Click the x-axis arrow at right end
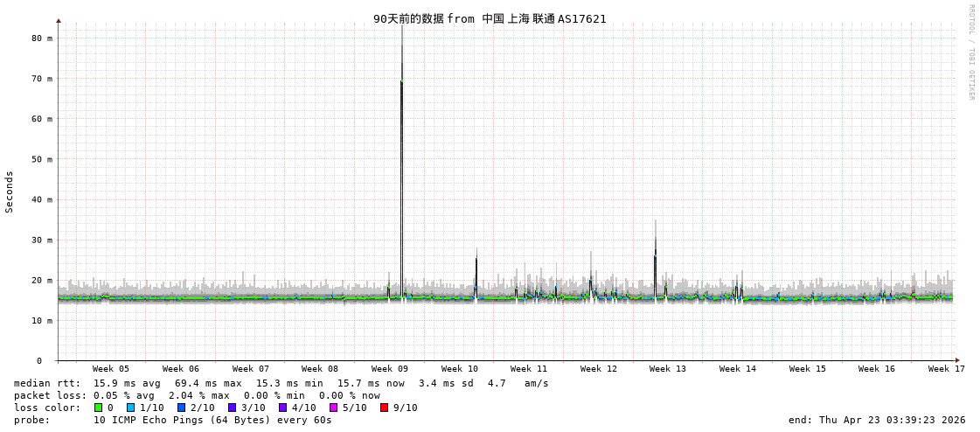This screenshot has height=432, width=980. (957, 360)
